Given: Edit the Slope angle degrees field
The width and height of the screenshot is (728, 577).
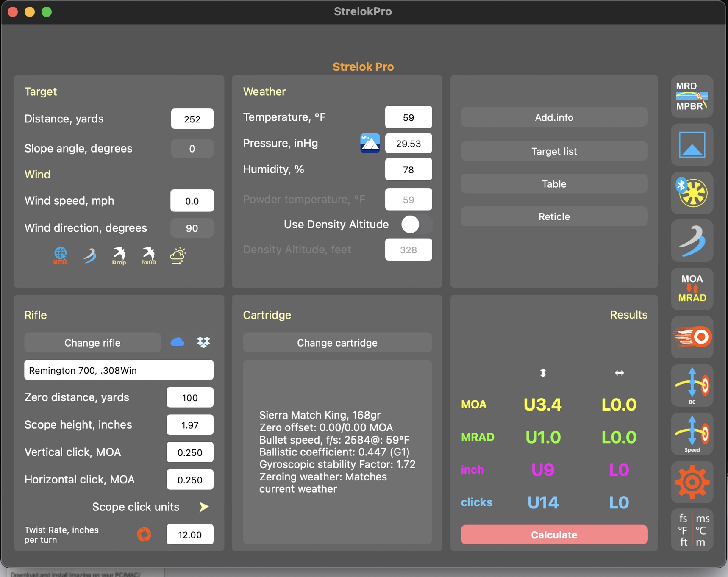Looking at the screenshot, I should [x=192, y=149].
